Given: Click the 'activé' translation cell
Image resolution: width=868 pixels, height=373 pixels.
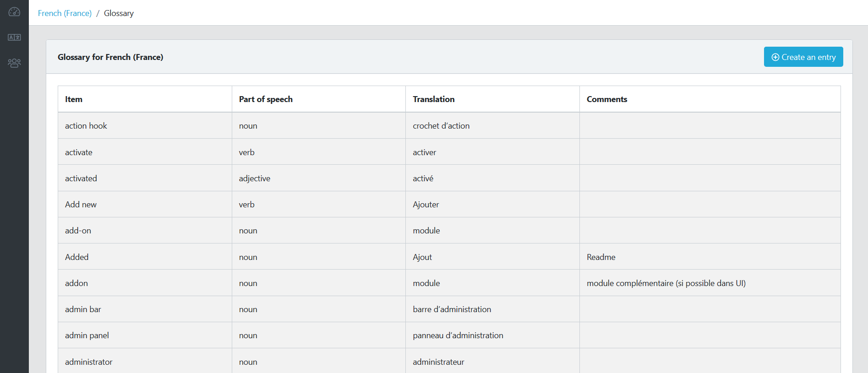Looking at the screenshot, I should tap(492, 178).
